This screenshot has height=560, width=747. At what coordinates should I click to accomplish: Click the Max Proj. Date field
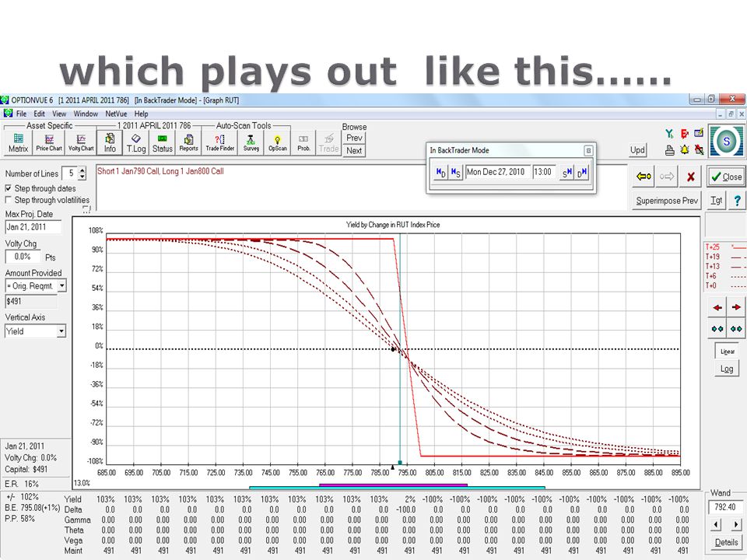tap(33, 227)
